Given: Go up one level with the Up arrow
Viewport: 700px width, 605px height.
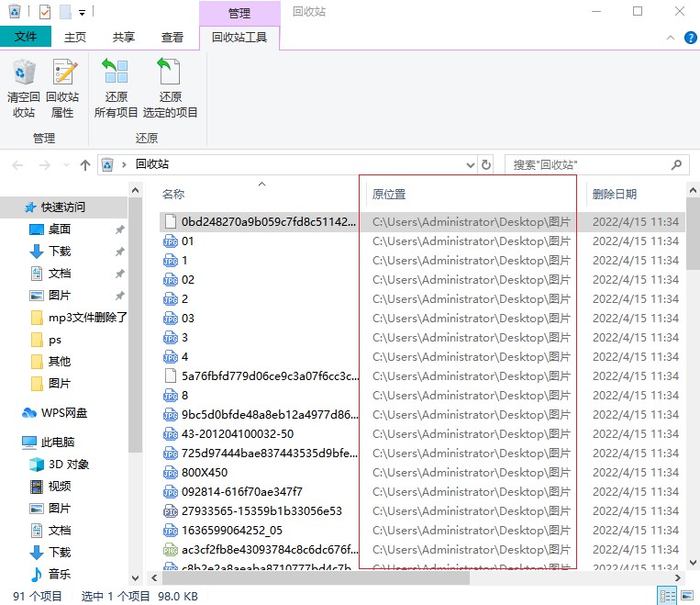Looking at the screenshot, I should [84, 165].
